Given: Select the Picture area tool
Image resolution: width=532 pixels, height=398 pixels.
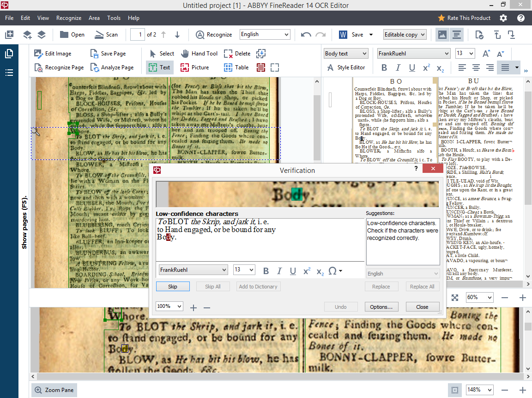Looking at the screenshot, I should tap(194, 67).
